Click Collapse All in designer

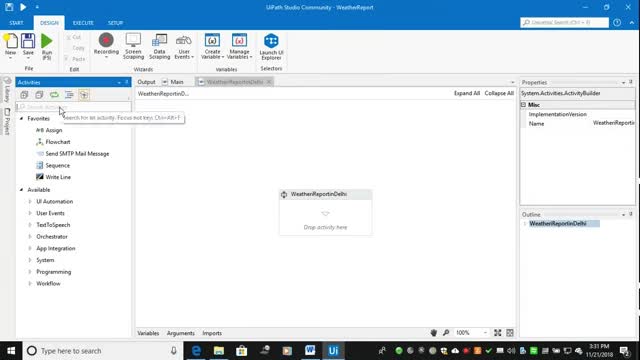(x=499, y=93)
